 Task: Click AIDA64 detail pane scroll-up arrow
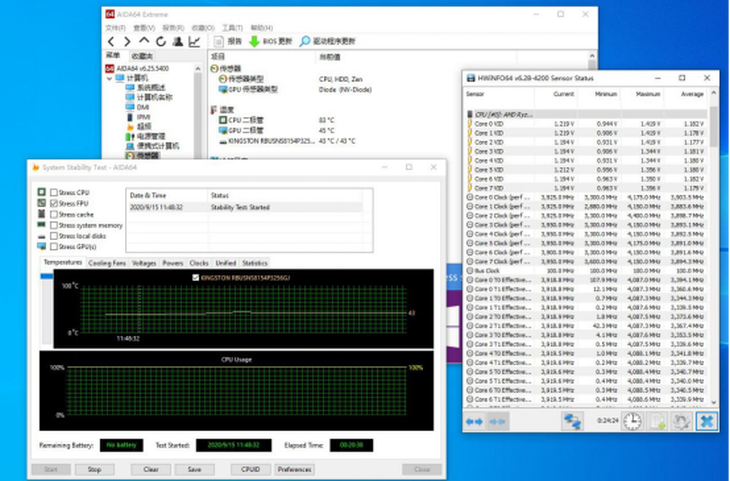click(592, 56)
